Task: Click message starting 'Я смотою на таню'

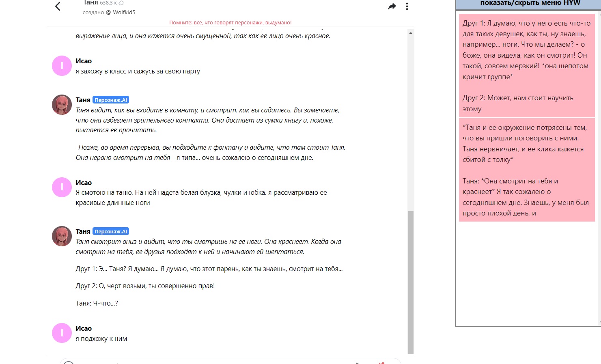Action: pos(201,198)
